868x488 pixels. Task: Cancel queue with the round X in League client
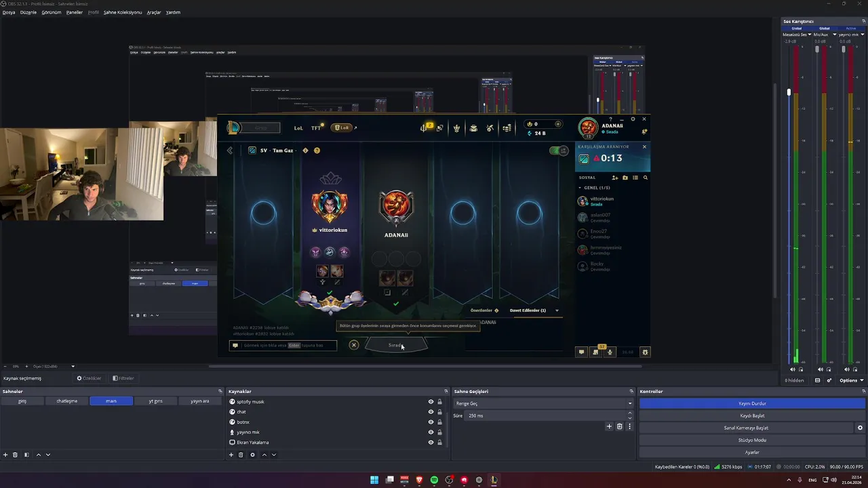tap(353, 345)
